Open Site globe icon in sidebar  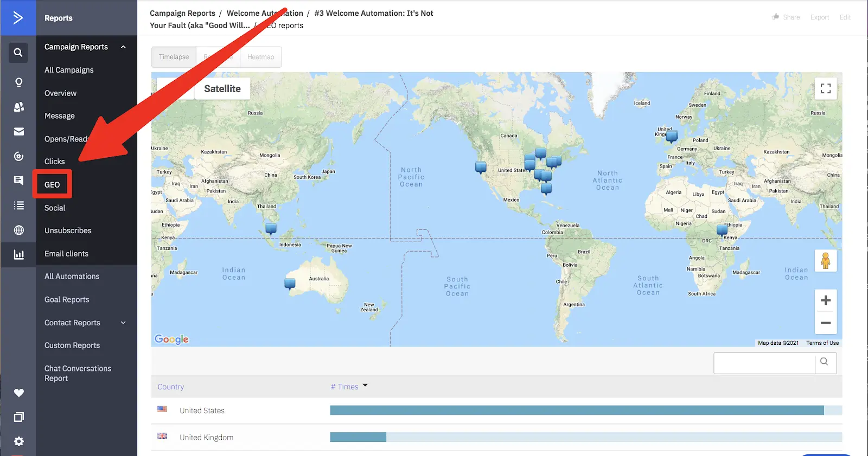pos(18,230)
